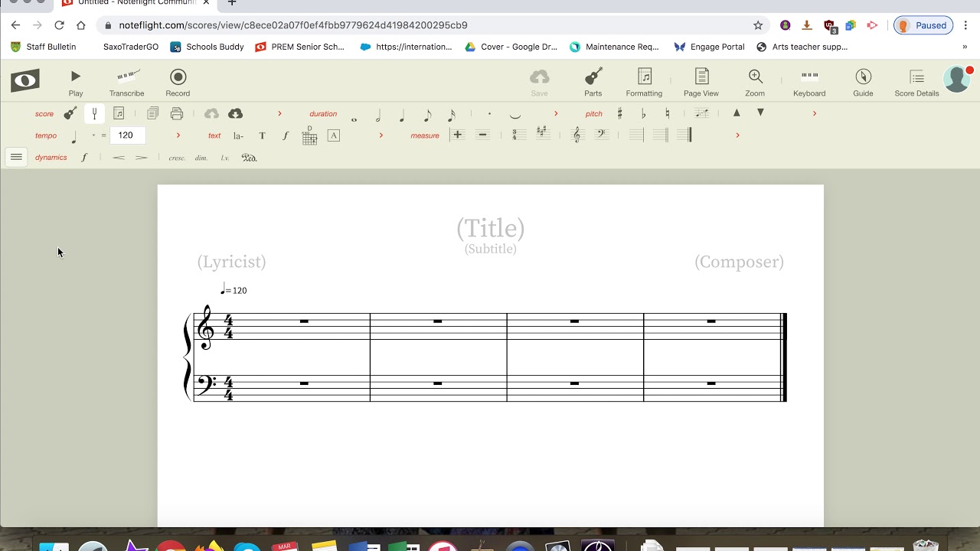The height and width of the screenshot is (551, 980).
Task: Open the tempo note value dropdown
Action: click(x=93, y=135)
